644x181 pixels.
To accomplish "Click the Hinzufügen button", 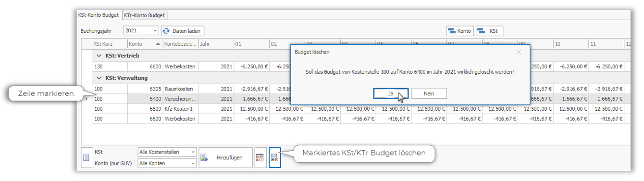I will [x=225, y=157].
